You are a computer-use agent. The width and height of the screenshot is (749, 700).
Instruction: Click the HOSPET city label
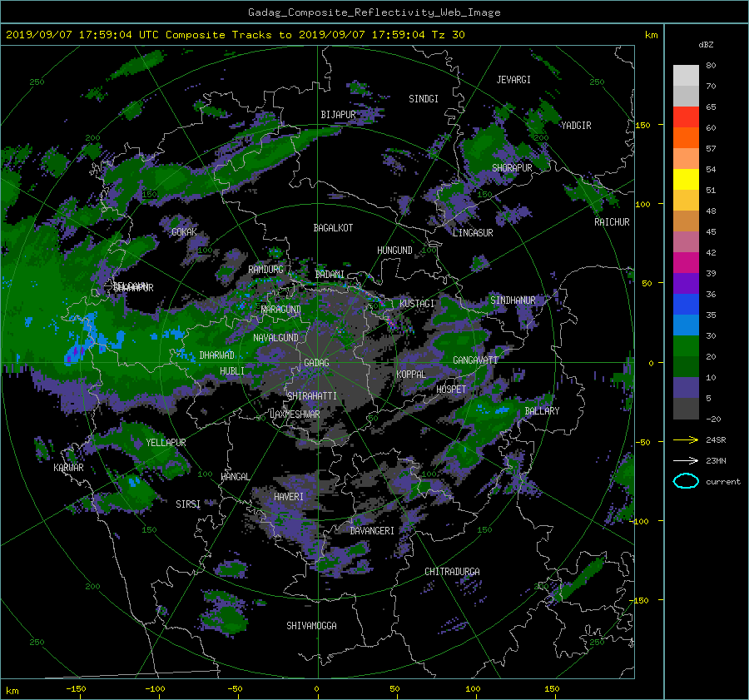(x=451, y=390)
